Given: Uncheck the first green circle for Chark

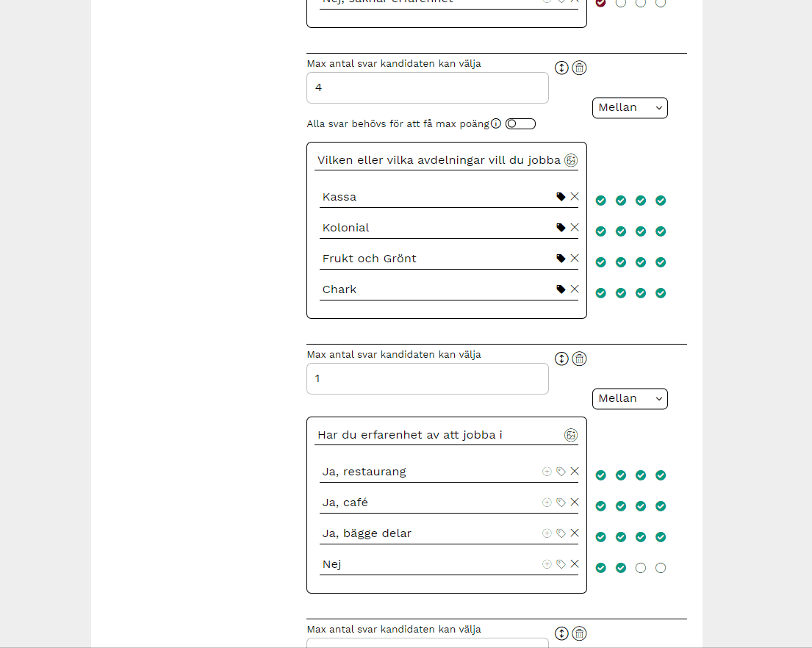Looking at the screenshot, I should pos(601,293).
